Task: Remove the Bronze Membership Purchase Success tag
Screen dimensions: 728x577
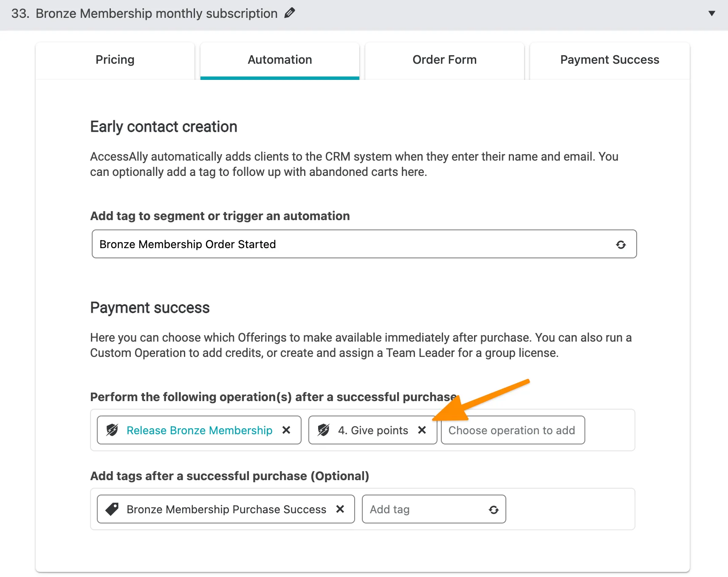Action: (x=340, y=509)
